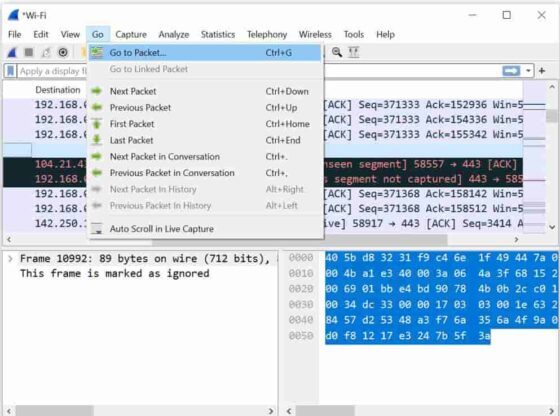Add a filter button using the plus icon
This screenshot has height=416, width=560.
542,71
